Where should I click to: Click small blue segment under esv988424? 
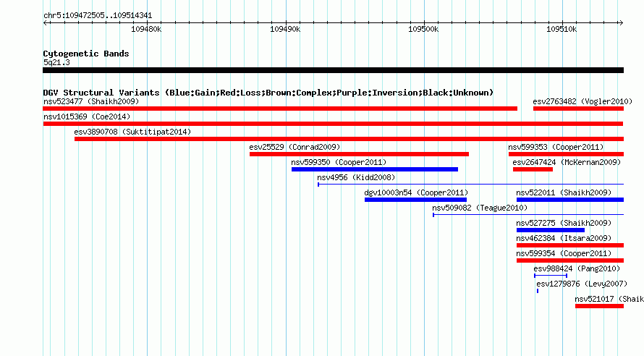(x=551, y=276)
